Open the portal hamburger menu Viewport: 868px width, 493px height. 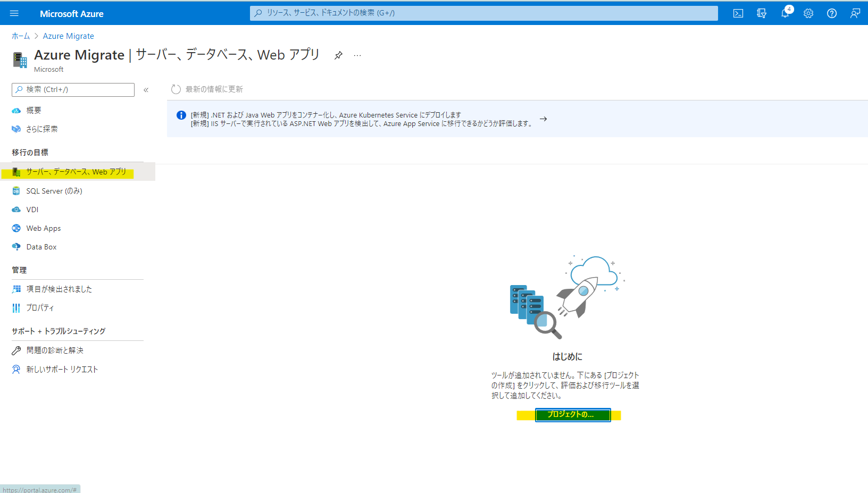[14, 13]
